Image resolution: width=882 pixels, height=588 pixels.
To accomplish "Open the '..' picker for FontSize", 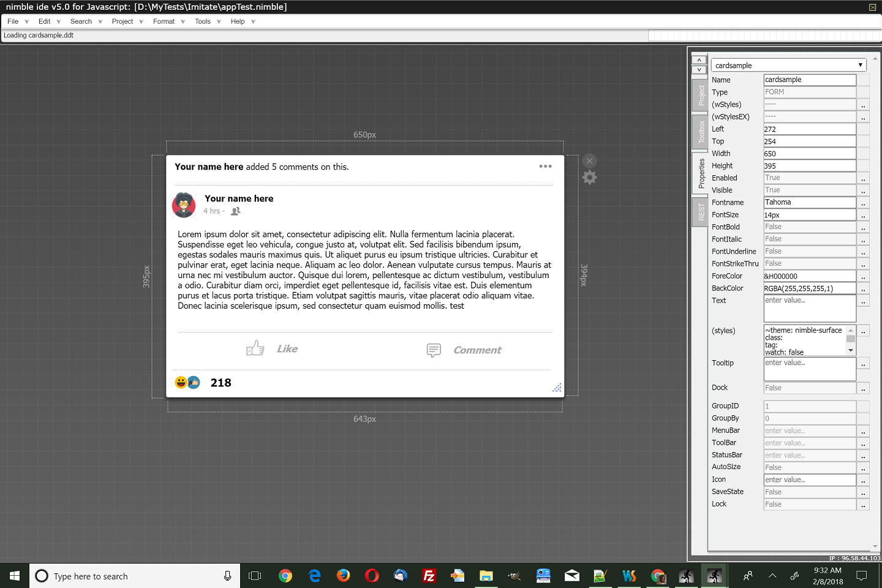I will (x=863, y=215).
